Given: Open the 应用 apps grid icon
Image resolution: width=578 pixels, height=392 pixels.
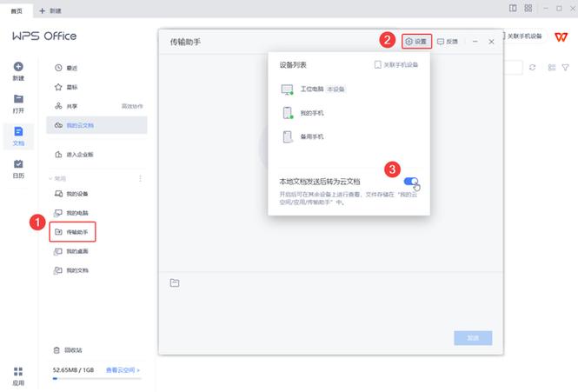Looking at the screenshot, I should tap(18, 371).
